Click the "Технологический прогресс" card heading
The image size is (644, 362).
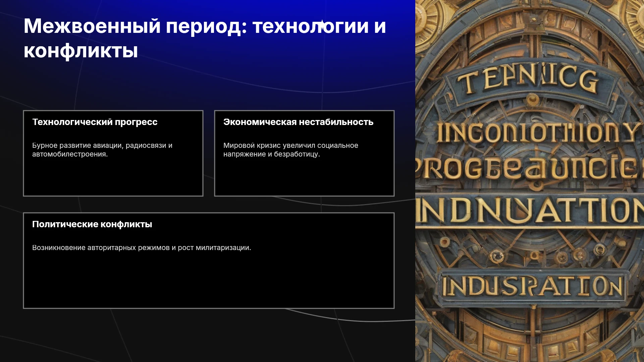(95, 122)
